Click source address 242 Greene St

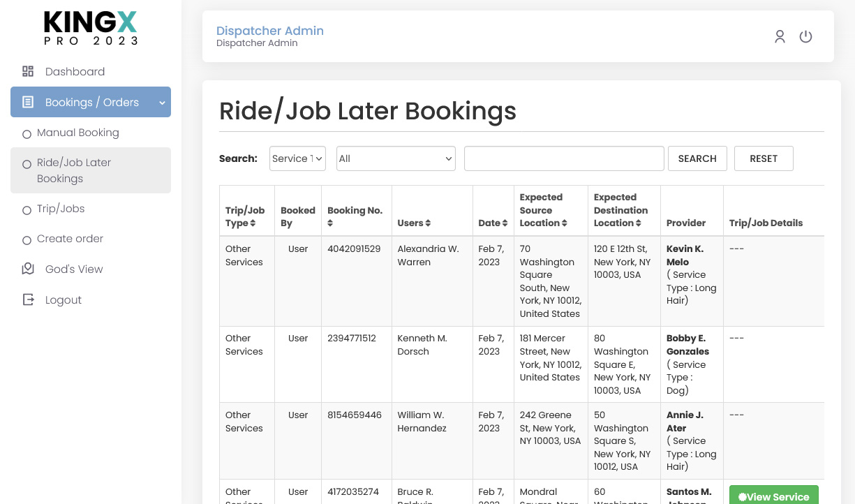pyautogui.click(x=550, y=428)
